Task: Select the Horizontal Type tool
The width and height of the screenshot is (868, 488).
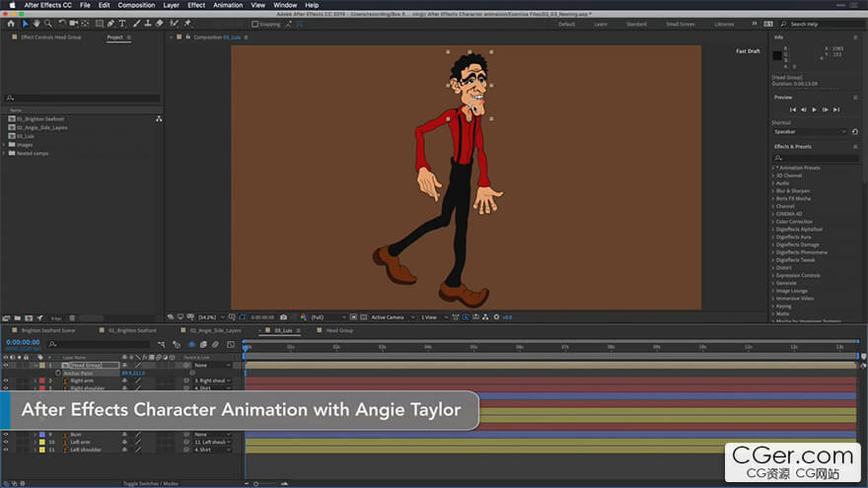Action: coord(122,24)
